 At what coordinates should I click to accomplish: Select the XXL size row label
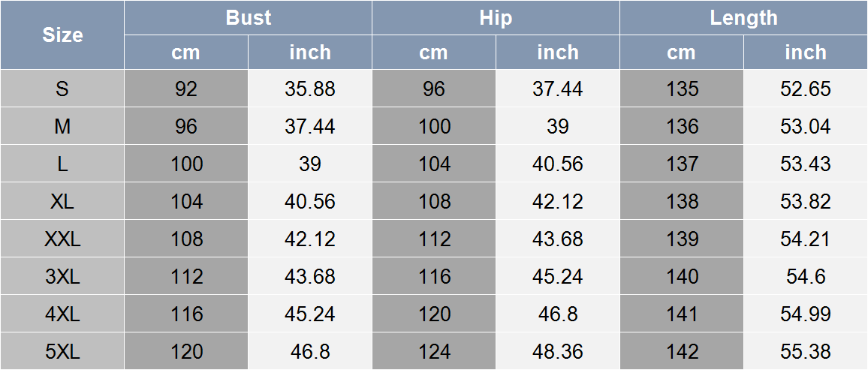[62, 239]
